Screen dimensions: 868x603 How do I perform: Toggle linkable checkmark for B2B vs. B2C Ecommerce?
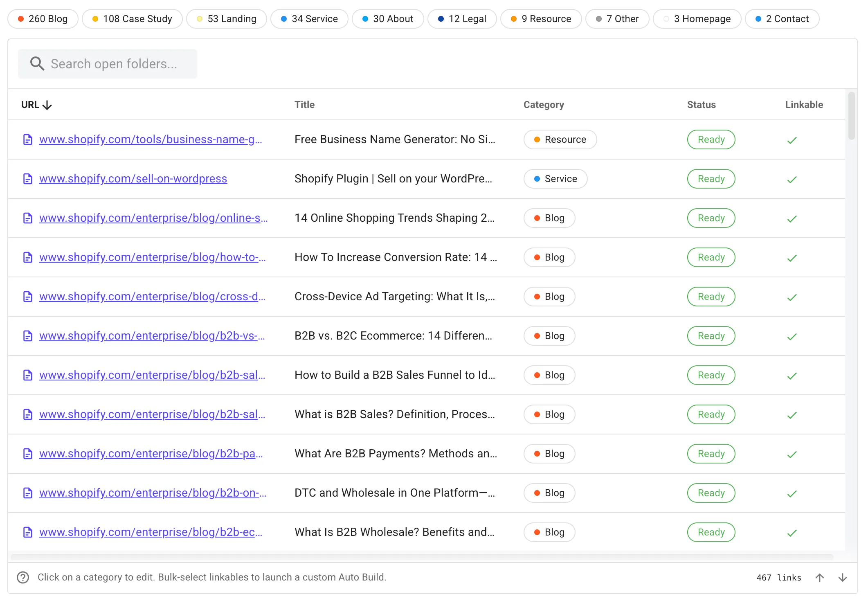coord(792,337)
